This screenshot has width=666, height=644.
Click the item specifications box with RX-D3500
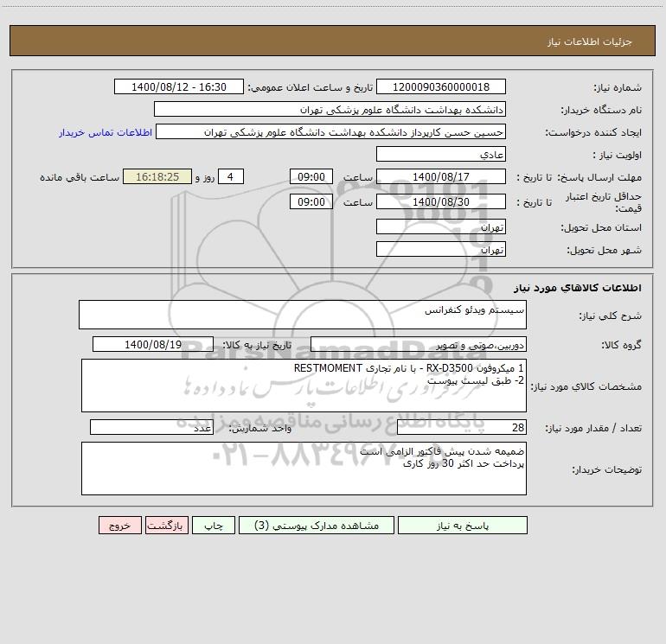[x=304, y=386]
